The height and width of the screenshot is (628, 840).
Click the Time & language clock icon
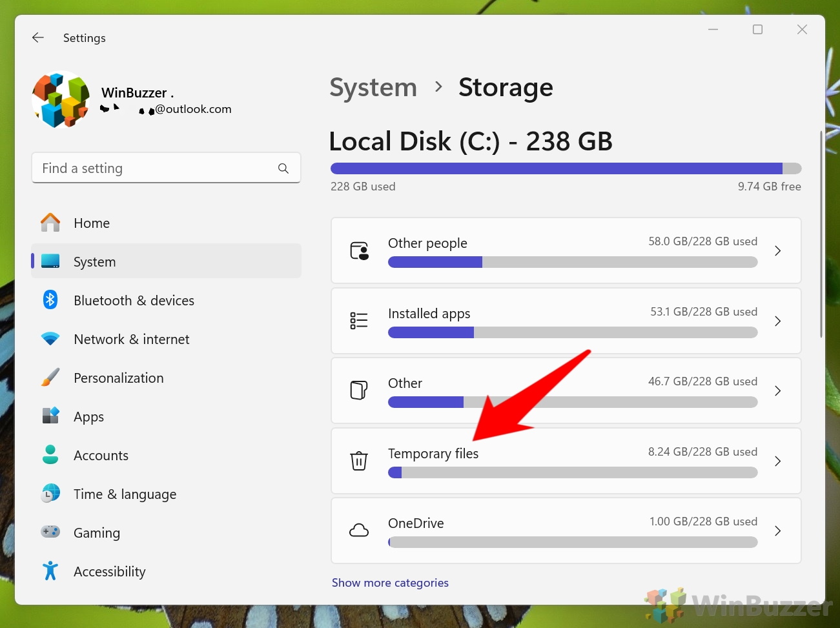coord(50,494)
